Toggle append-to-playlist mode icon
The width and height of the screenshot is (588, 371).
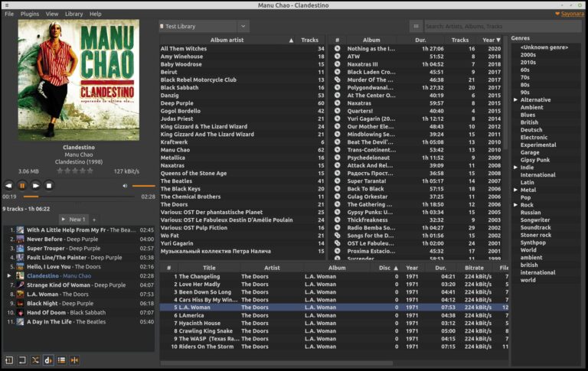tap(61, 360)
